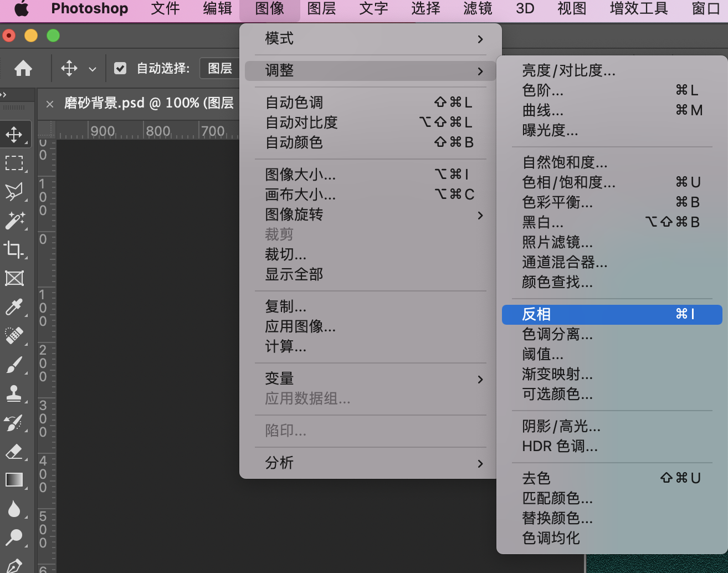Expand the 图像旋转 submenu
Screen dimensions: 728x573
[370, 214]
